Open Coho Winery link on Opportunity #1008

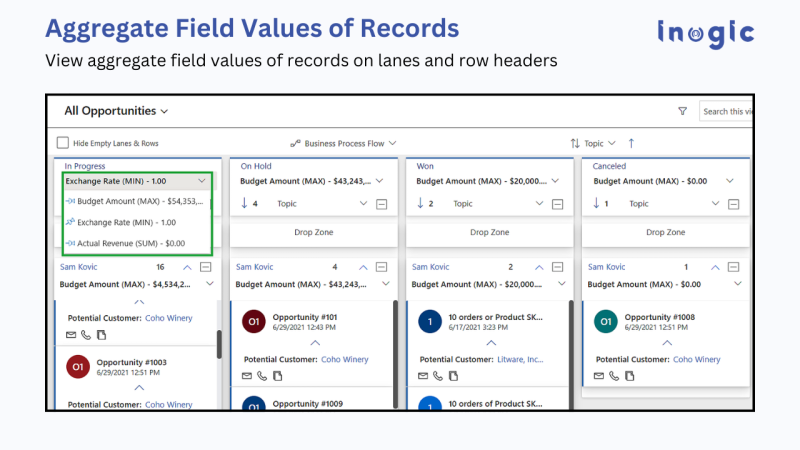coord(696,359)
